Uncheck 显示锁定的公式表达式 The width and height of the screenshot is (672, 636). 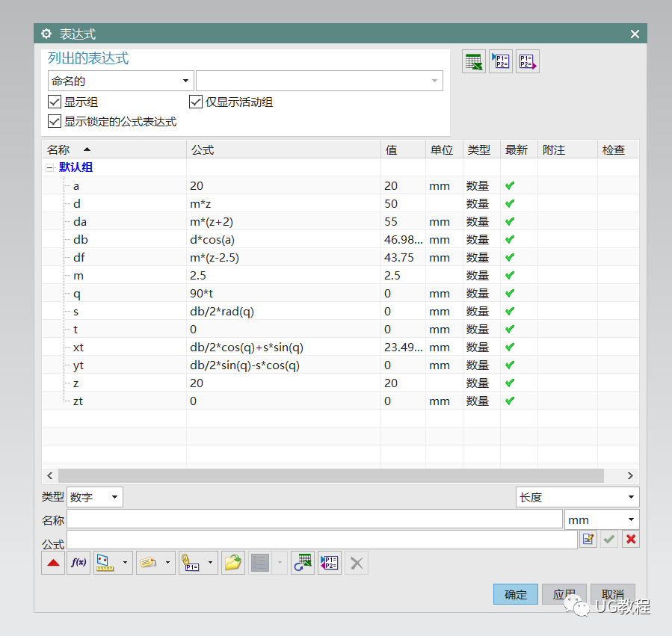coord(55,121)
